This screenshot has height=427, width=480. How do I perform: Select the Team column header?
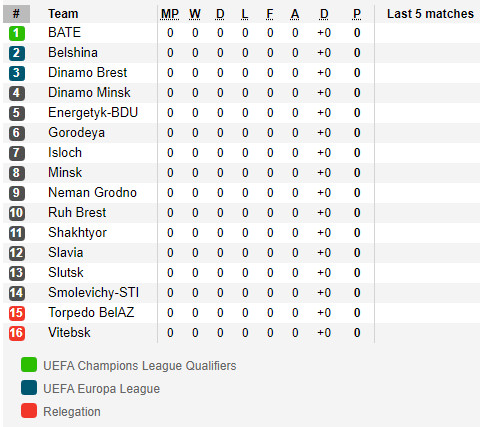(x=63, y=14)
